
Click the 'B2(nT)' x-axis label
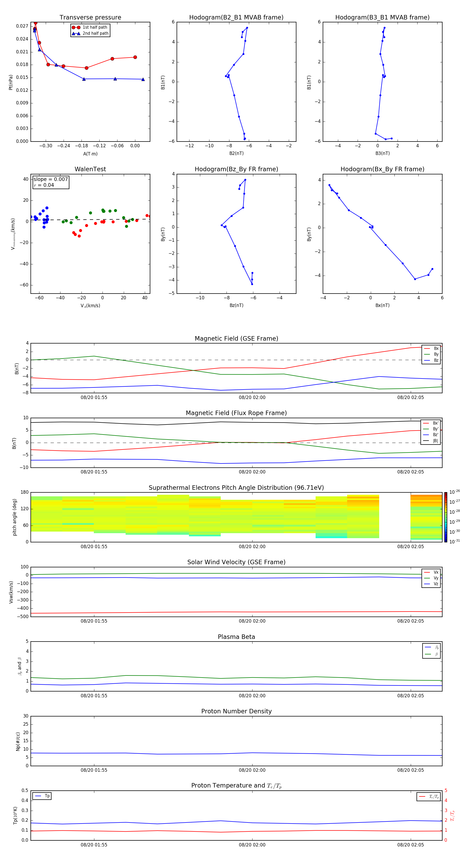(x=236, y=153)
